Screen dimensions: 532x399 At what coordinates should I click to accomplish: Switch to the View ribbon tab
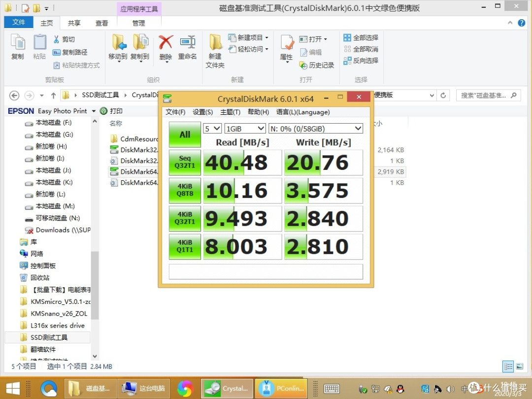[x=101, y=23]
